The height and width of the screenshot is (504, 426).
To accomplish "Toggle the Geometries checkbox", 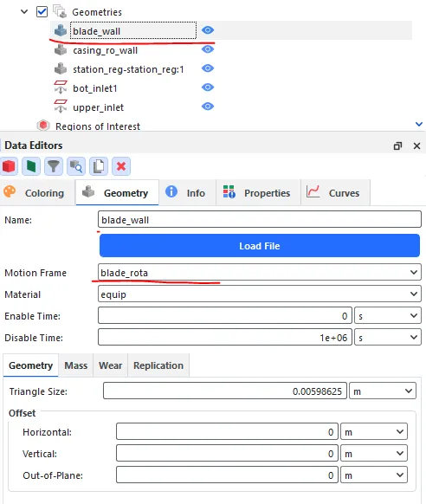I will [x=42, y=12].
